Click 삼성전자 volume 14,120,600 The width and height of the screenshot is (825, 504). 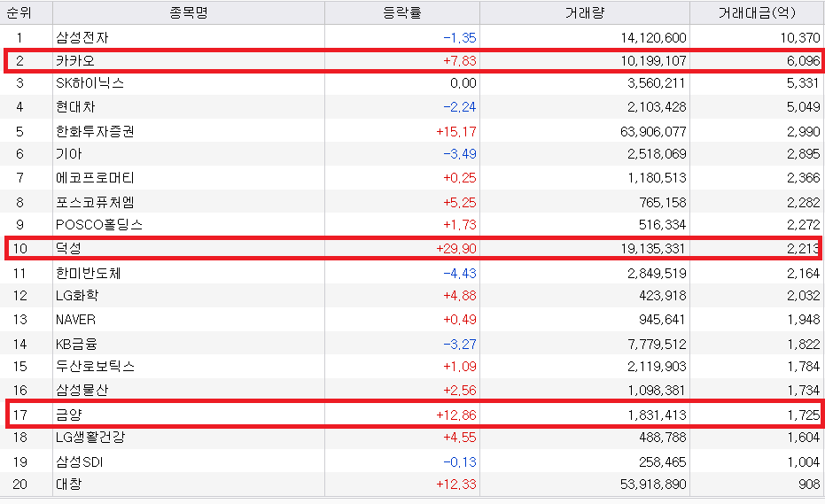tap(653, 38)
